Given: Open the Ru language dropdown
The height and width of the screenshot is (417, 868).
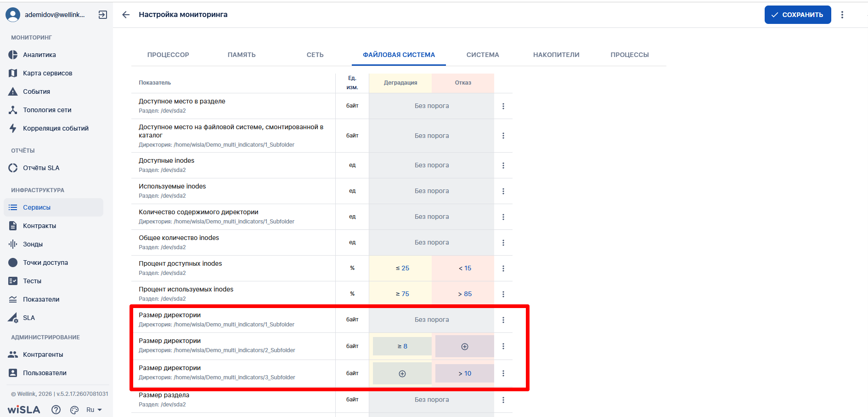Looking at the screenshot, I should point(94,410).
